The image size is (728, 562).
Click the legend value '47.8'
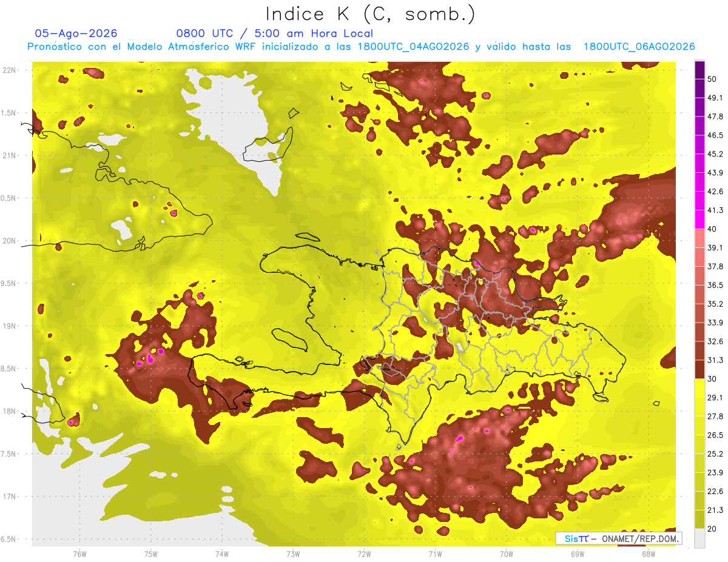715,116
